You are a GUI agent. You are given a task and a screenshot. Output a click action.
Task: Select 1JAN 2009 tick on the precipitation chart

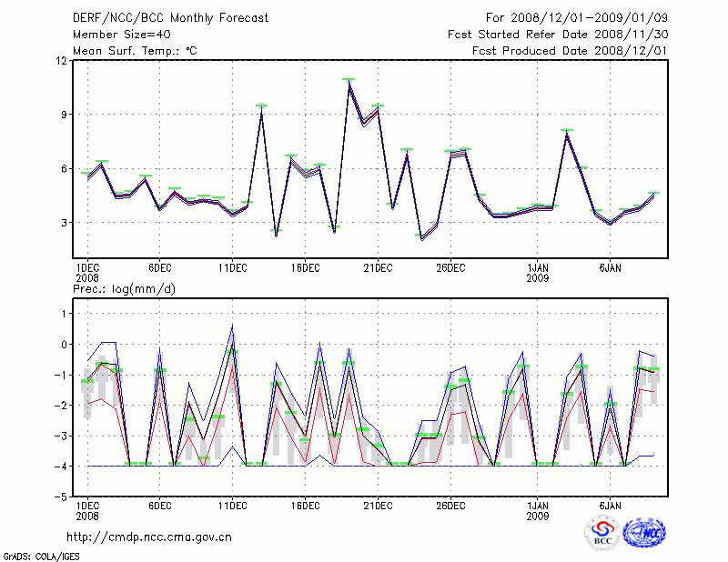click(538, 509)
